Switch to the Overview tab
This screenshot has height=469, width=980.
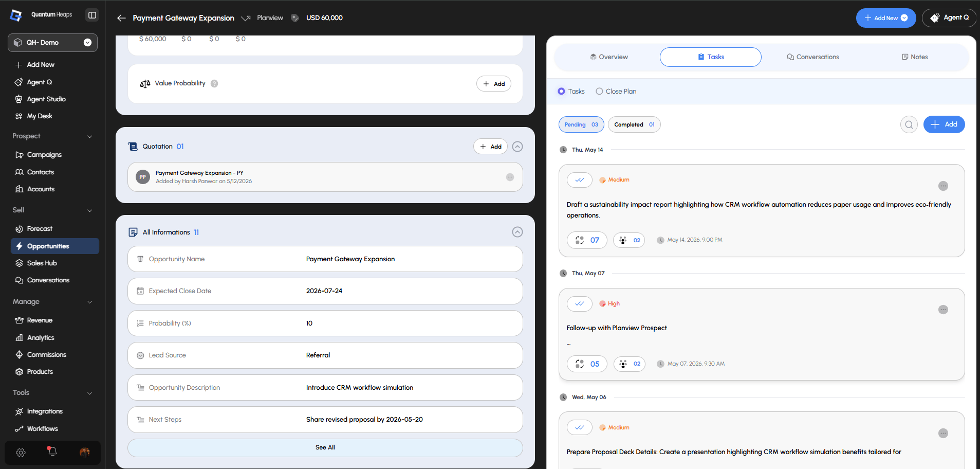tap(608, 57)
